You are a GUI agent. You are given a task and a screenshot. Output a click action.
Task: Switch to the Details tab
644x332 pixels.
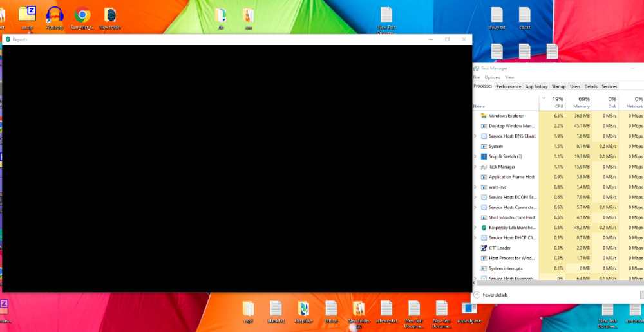pyautogui.click(x=591, y=87)
